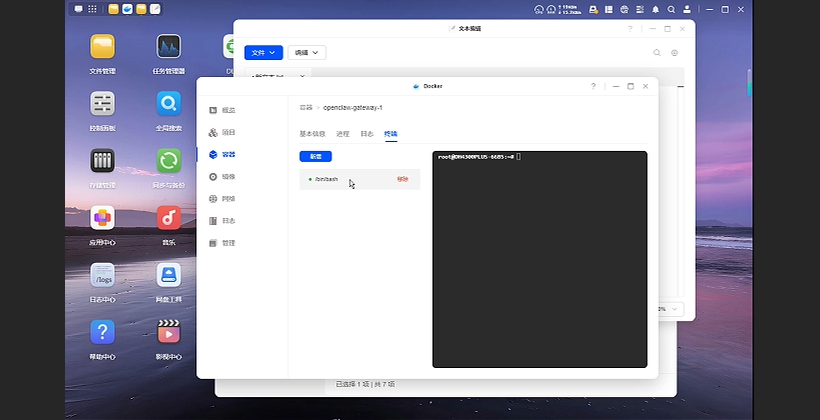
Task: Switch to the 基本信息 tab
Action: (312, 133)
